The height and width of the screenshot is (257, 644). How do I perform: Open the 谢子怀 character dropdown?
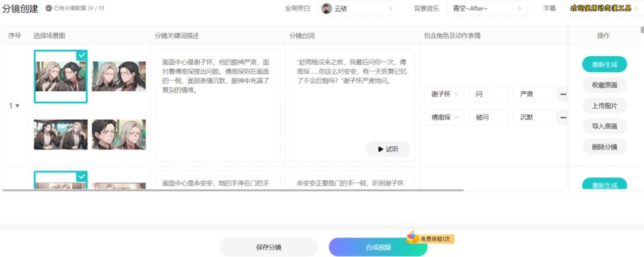point(444,94)
